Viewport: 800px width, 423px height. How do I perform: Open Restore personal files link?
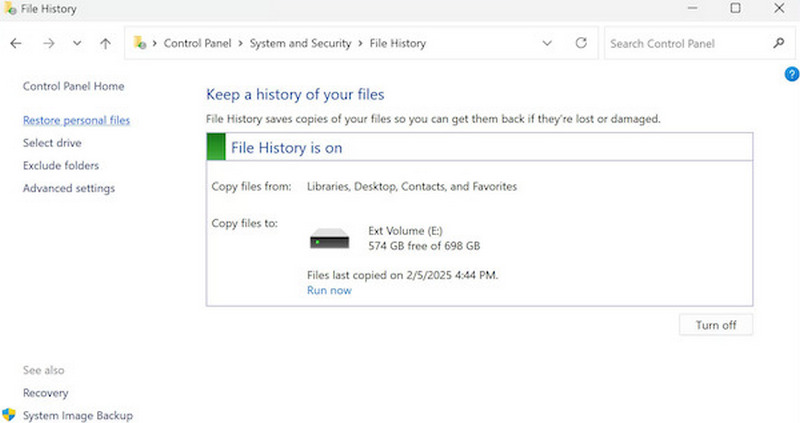click(x=77, y=120)
